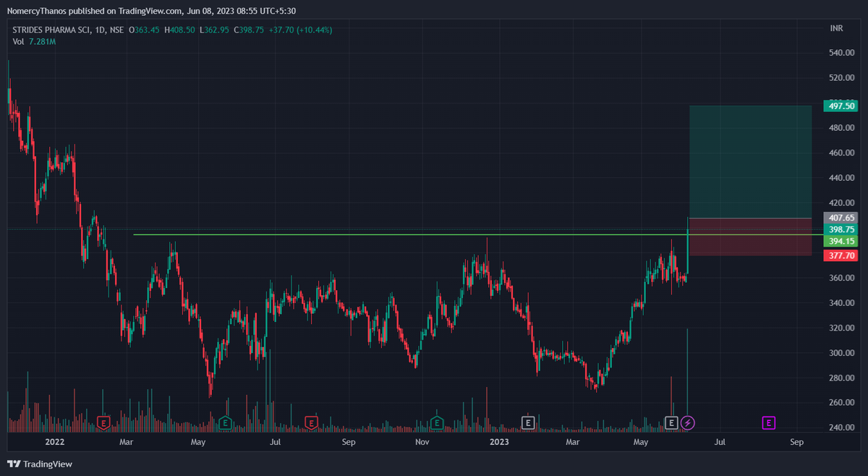
Task: Click the Nov label on time axis
Action: (x=422, y=441)
